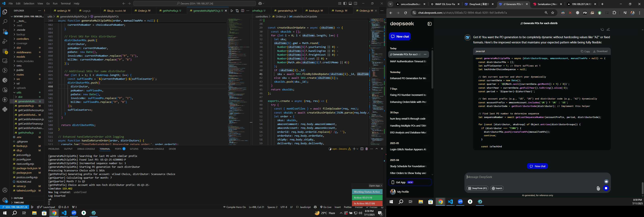Image resolution: width=644 pixels, height=217 pixels.
Task: Close the VS Code bottom panel
Action: click(x=382, y=149)
